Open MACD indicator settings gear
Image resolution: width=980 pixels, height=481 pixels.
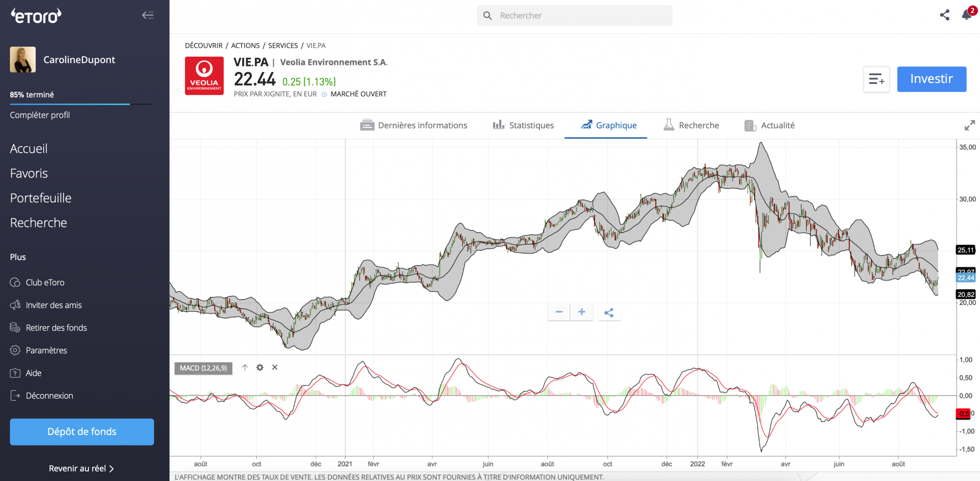click(x=260, y=367)
